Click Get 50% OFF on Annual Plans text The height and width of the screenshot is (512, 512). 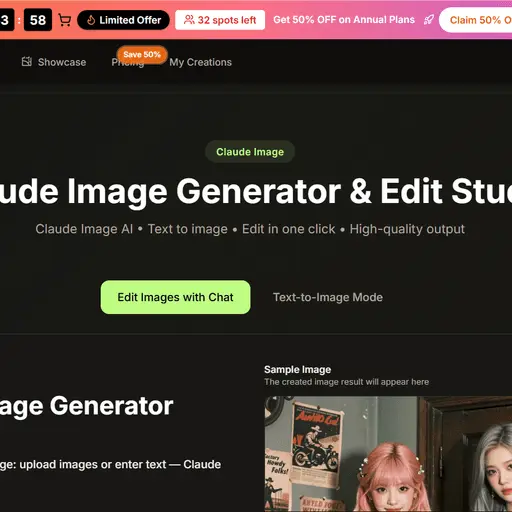pos(344,20)
